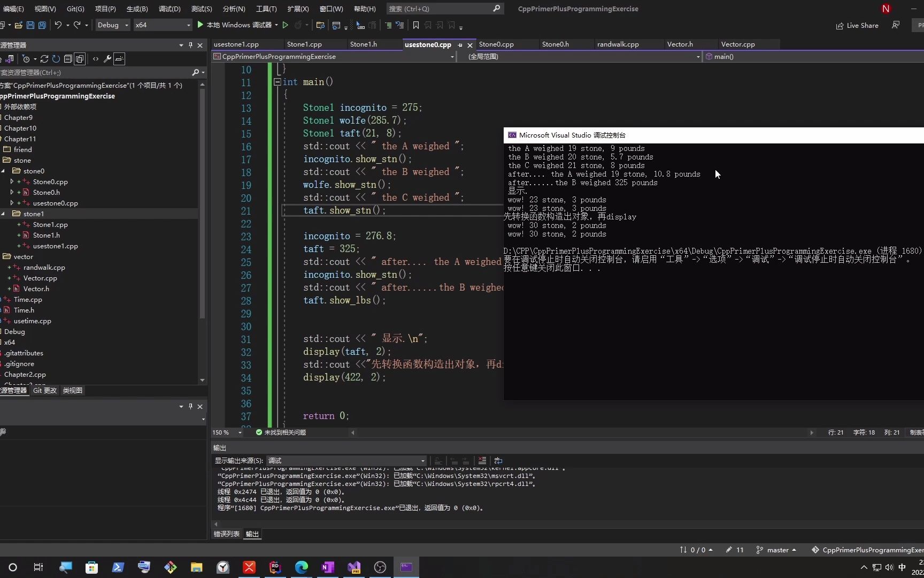The height and width of the screenshot is (578, 924).
Task: Click in the main search box
Action: [444, 9]
